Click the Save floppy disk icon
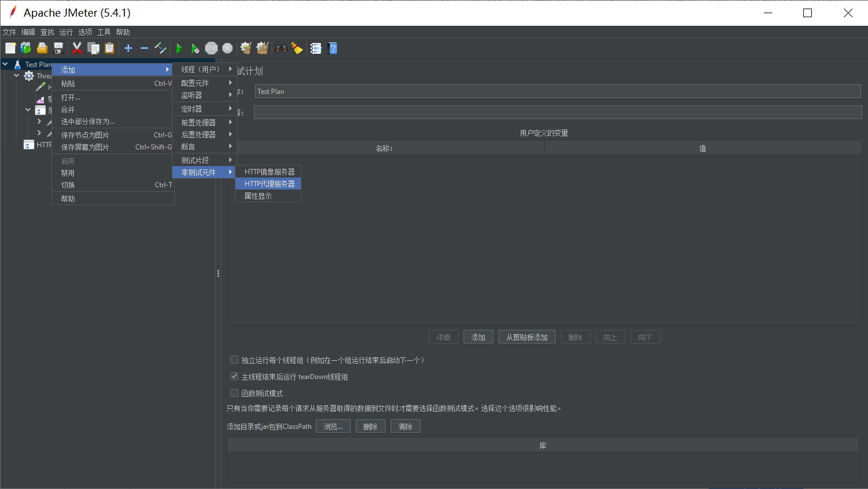 [58, 48]
